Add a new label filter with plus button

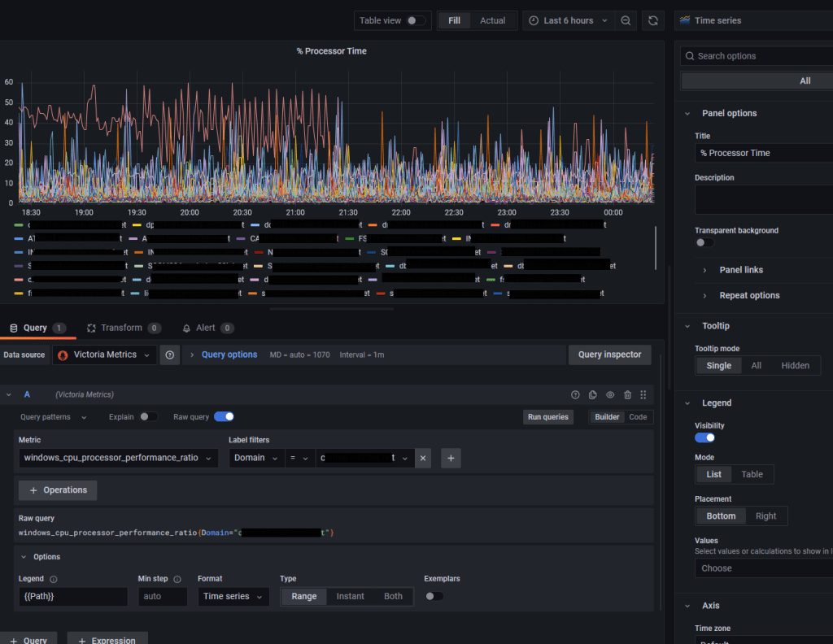coord(452,458)
